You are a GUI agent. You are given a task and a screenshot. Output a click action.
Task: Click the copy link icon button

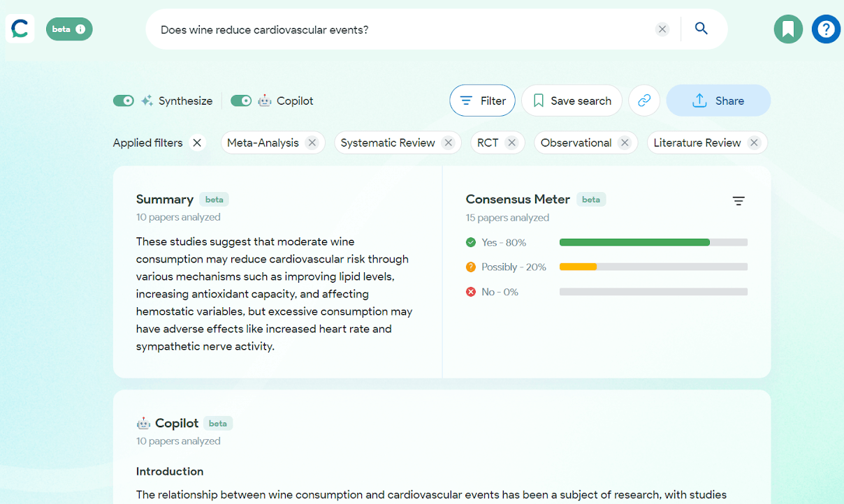point(644,101)
